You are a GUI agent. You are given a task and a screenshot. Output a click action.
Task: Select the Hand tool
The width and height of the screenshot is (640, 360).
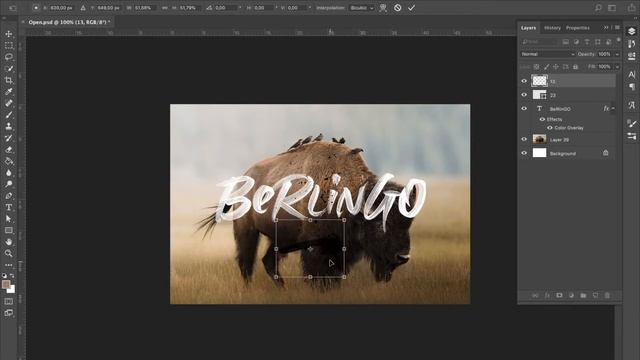pyautogui.click(x=9, y=242)
